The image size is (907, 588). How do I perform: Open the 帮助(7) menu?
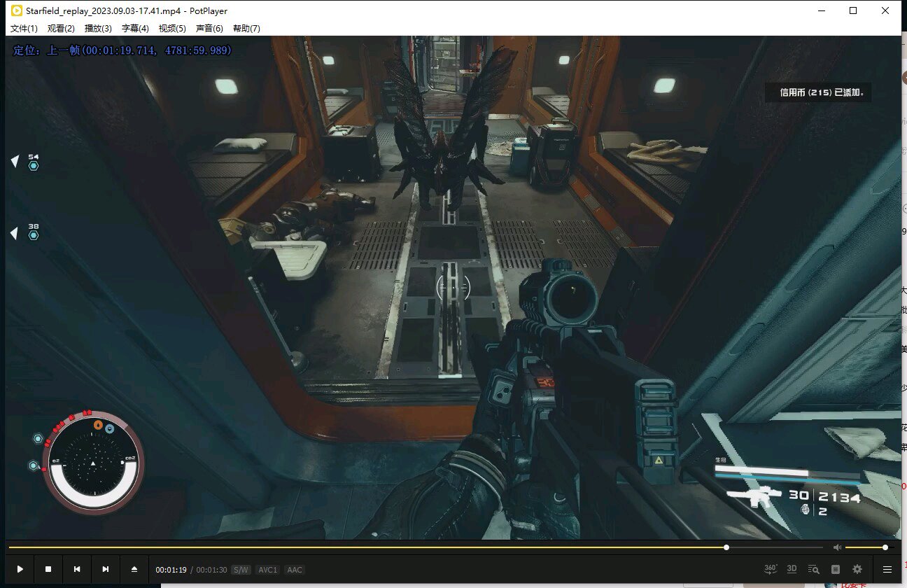246,29
